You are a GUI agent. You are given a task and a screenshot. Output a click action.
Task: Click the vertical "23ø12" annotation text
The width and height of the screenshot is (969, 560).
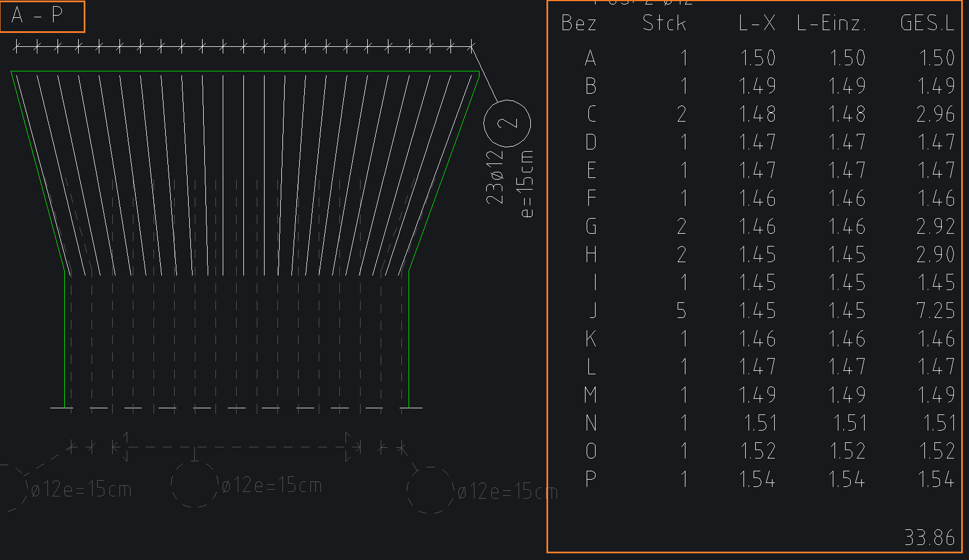495,177
